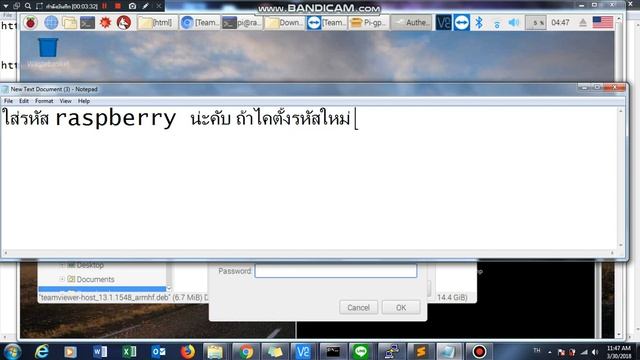Click OK in the authentication dialog
Screen dimensions: 640x360
point(401,307)
